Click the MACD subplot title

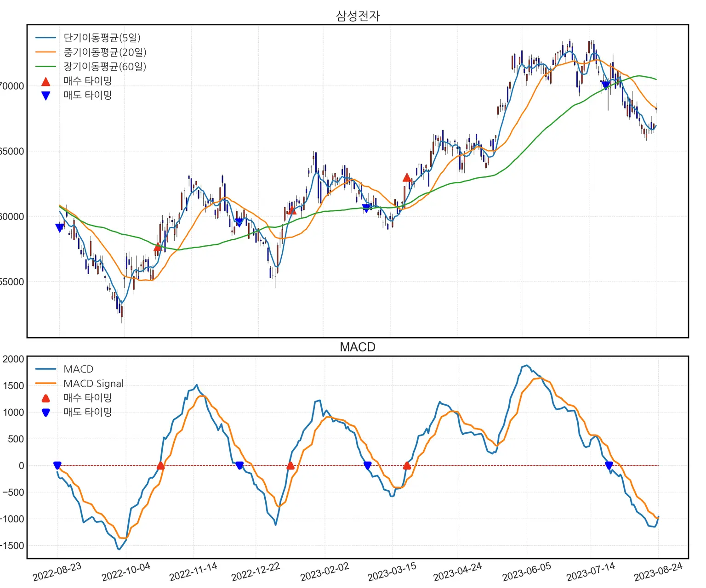click(358, 347)
